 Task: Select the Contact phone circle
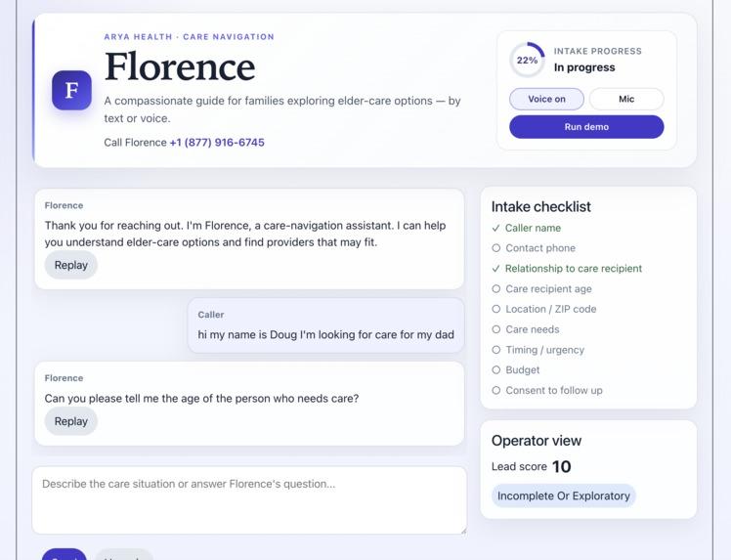(496, 248)
